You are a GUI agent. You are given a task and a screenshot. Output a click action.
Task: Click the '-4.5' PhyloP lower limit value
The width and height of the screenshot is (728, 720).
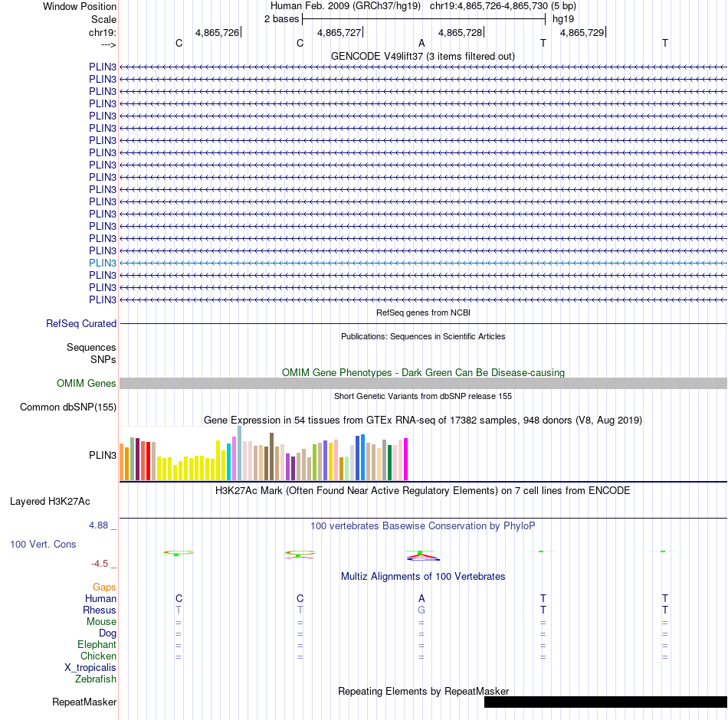click(x=100, y=564)
